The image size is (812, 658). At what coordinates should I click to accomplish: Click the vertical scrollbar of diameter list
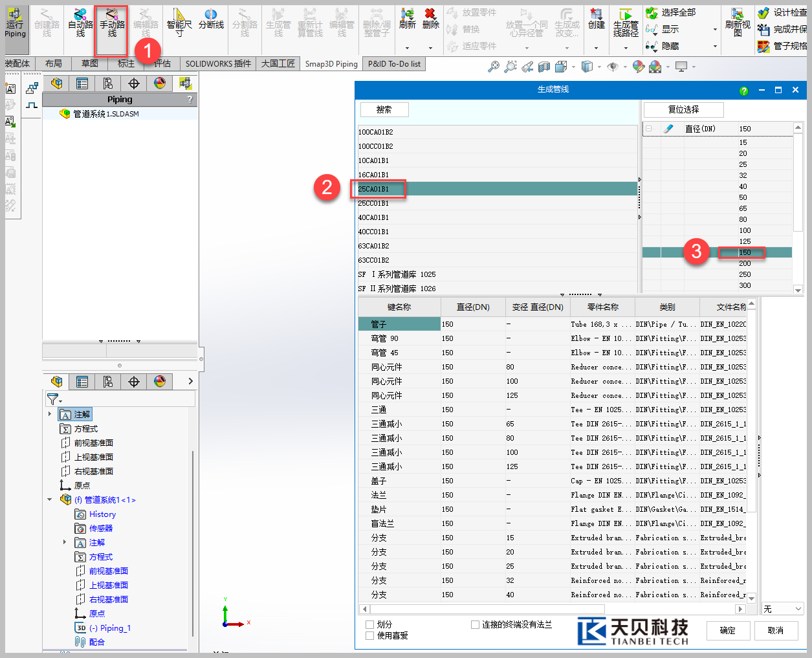click(798, 183)
